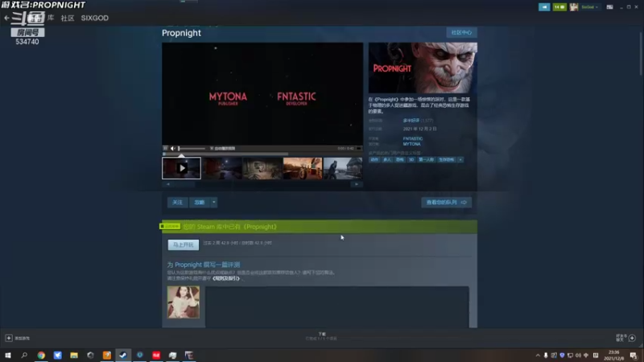Screen dimensions: 644x362
Task: Expand the SixGod account name dropdown
Action: (589, 7)
